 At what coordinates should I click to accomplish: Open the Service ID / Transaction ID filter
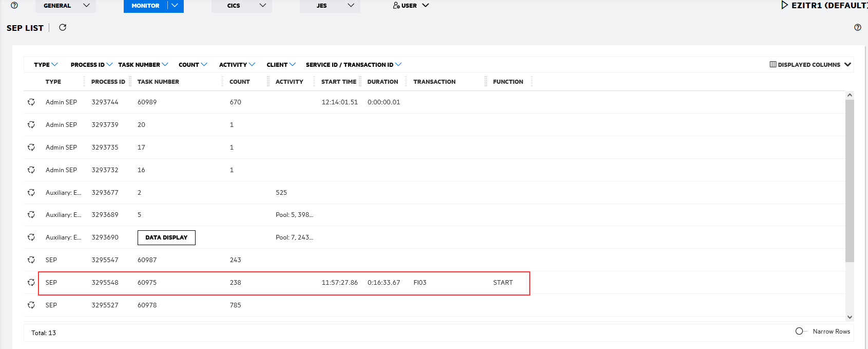coord(354,65)
